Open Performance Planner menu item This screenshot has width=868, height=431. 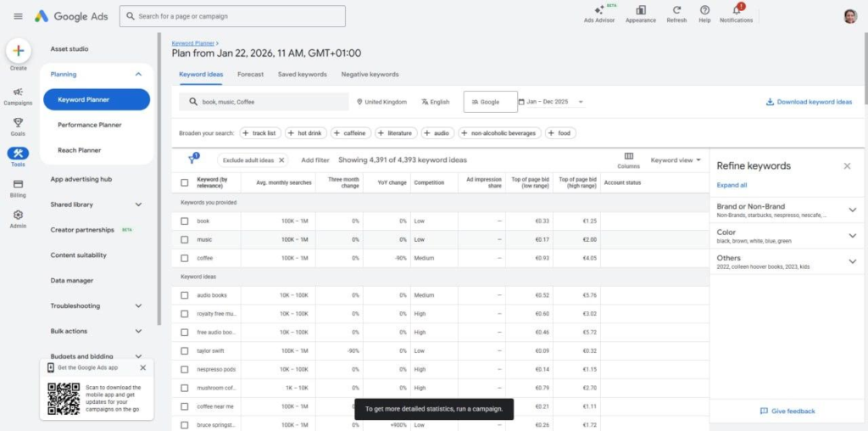90,126
